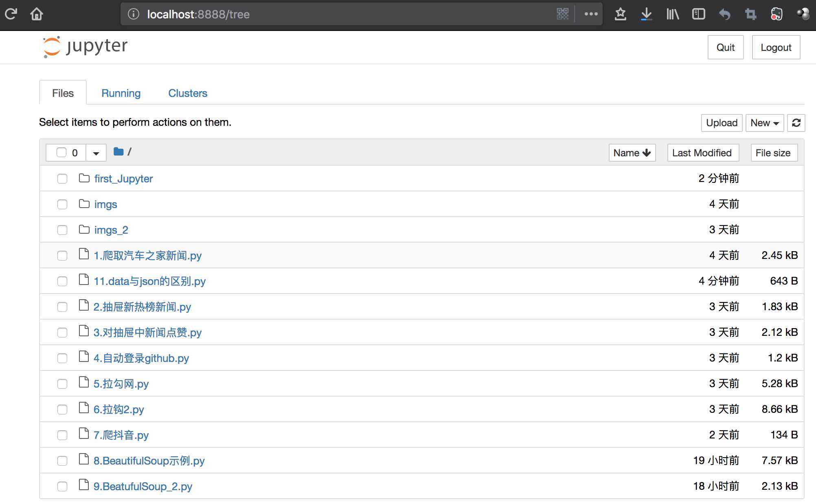Click the QR code icon in the address bar
This screenshot has width=816, height=504.
click(x=562, y=14)
